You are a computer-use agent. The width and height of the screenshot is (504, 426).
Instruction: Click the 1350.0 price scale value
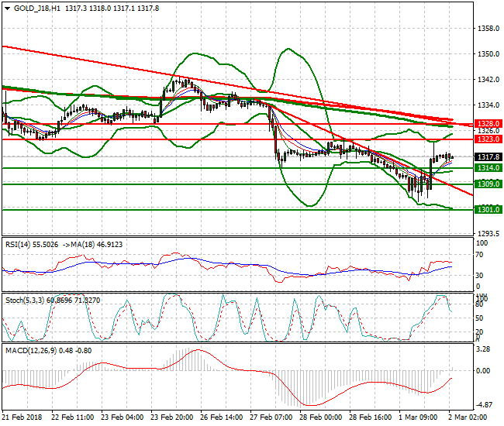click(488, 54)
